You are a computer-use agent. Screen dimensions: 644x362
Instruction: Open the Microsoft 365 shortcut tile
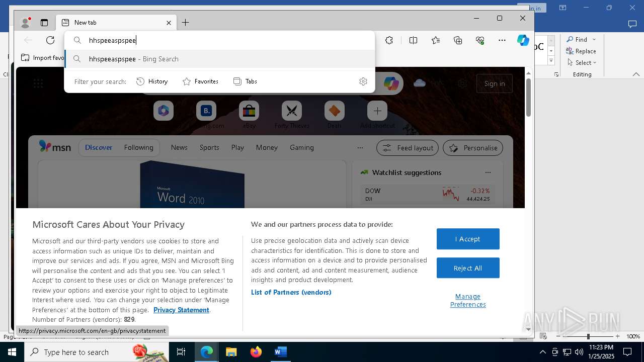pos(164,111)
